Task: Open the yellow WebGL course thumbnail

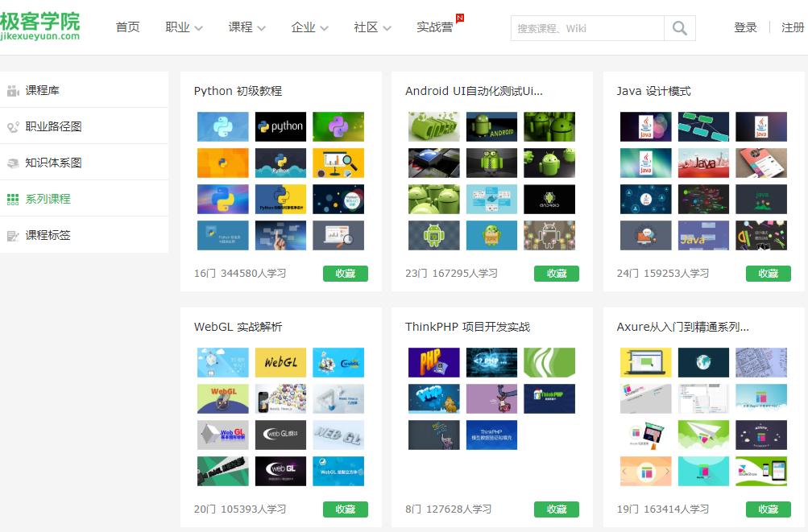Action: (280, 363)
